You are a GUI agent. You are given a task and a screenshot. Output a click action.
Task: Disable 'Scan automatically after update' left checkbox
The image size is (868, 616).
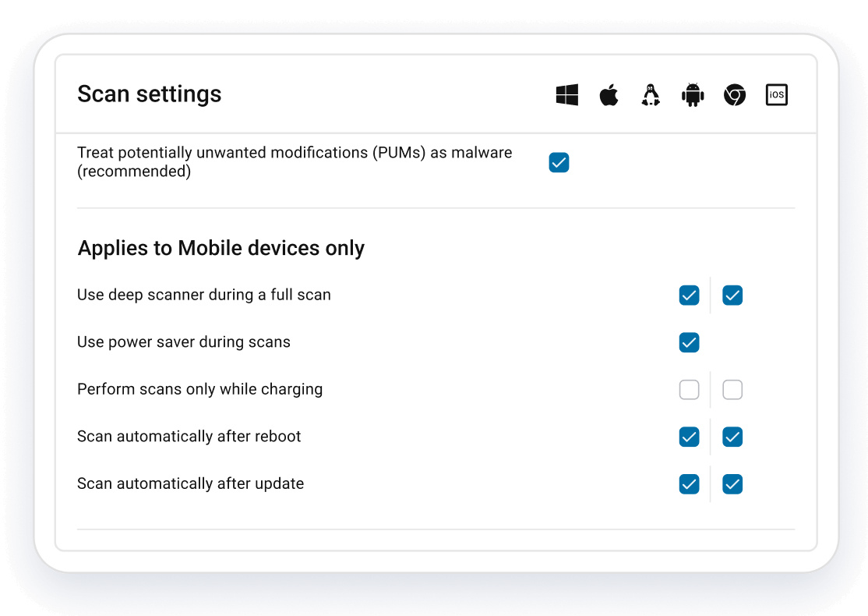click(x=689, y=484)
